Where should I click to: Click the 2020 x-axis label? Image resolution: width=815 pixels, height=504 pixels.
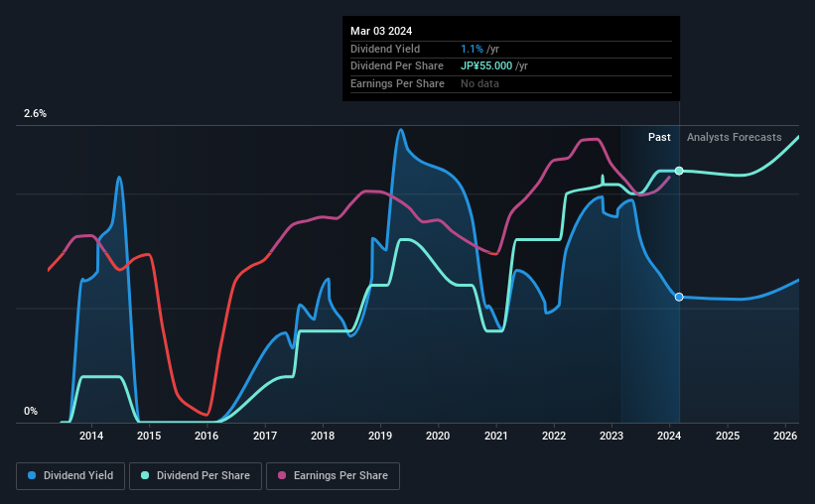(438, 436)
